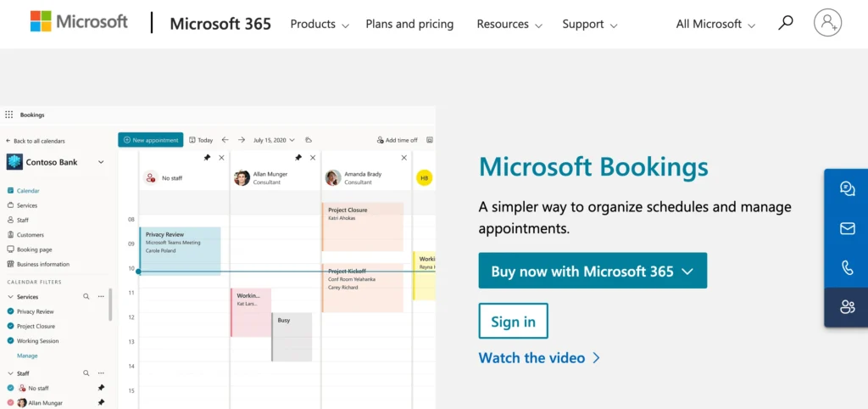868x409 pixels.
Task: Search within Staff filter
Action: 86,373
